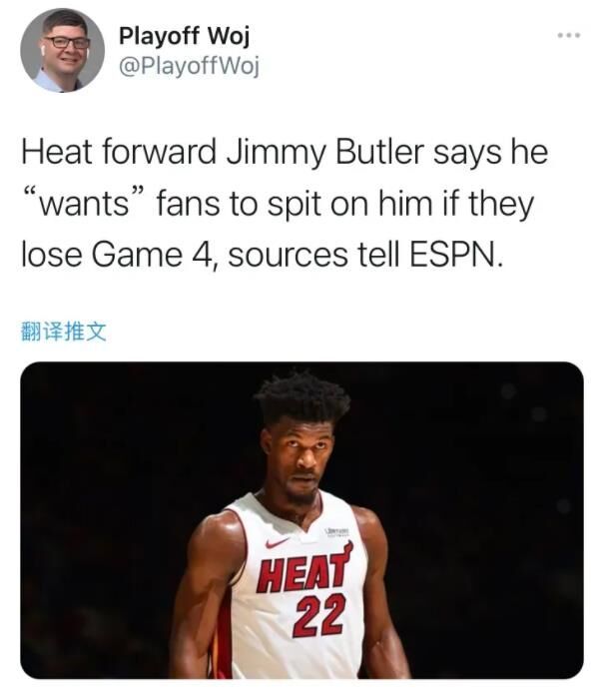Screen dimensions: 603x700
Task: Click the phrase Game 4 in the tweet
Action: [x=151, y=255]
